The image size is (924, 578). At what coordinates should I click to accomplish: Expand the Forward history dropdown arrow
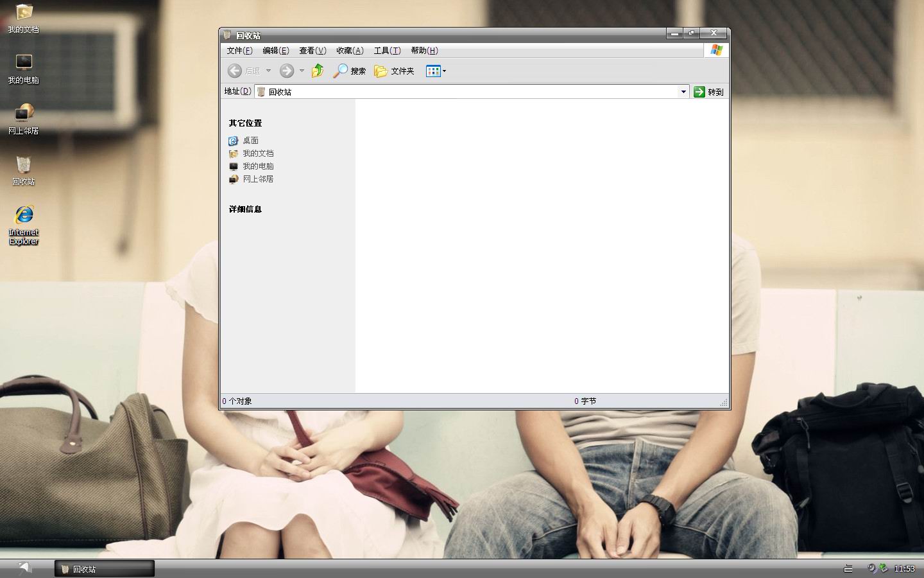coord(302,71)
